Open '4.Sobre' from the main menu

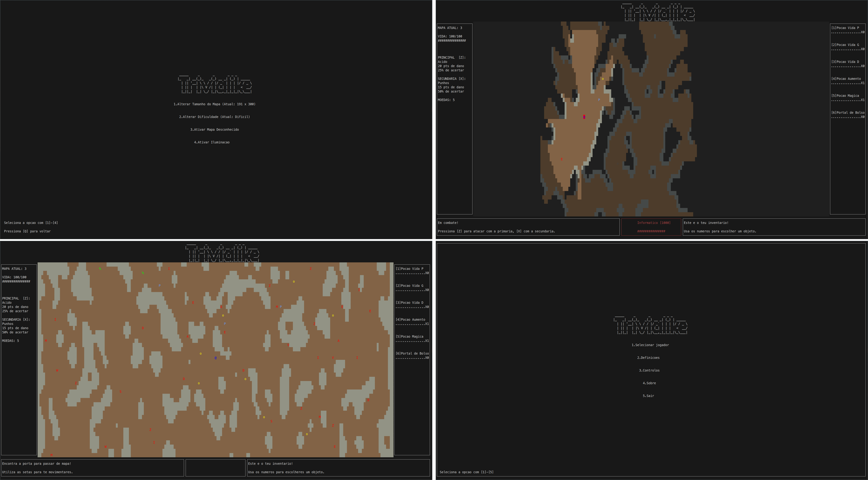[649, 383]
